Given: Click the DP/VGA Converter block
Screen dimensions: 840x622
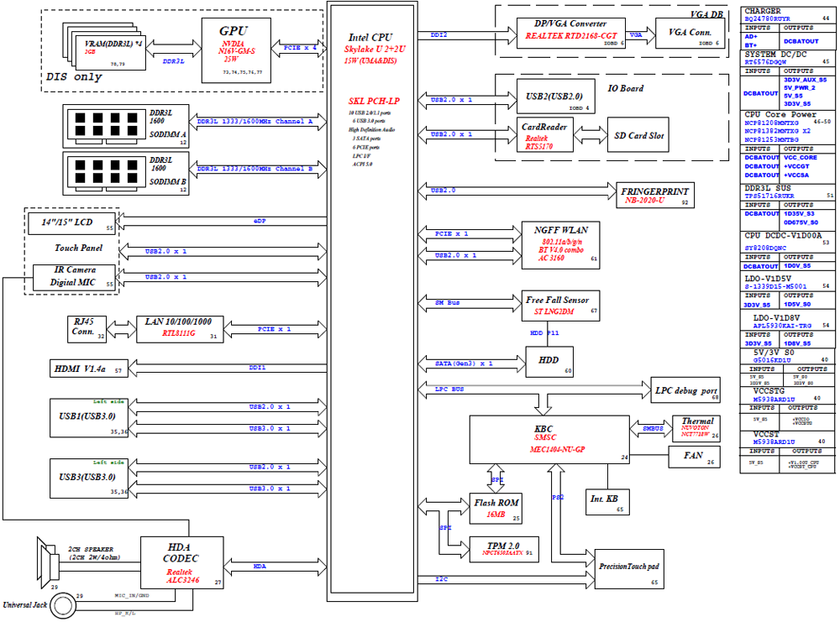Looking at the screenshot, I should [x=571, y=34].
